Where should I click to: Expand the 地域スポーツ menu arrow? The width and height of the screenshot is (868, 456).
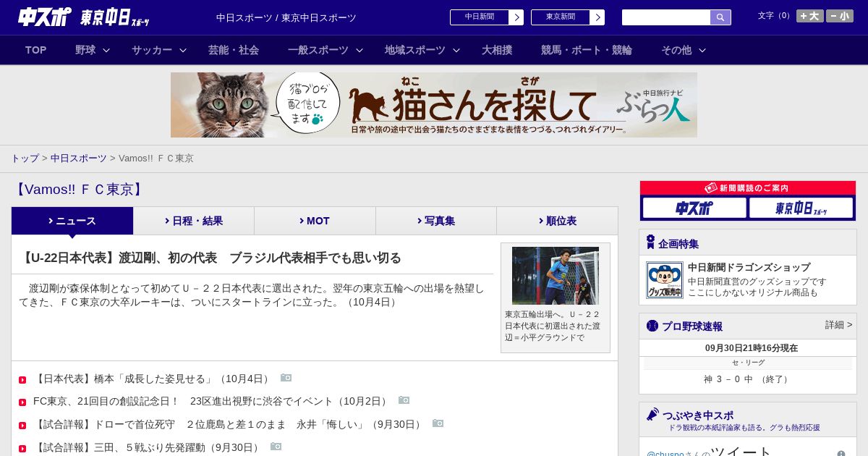456,51
